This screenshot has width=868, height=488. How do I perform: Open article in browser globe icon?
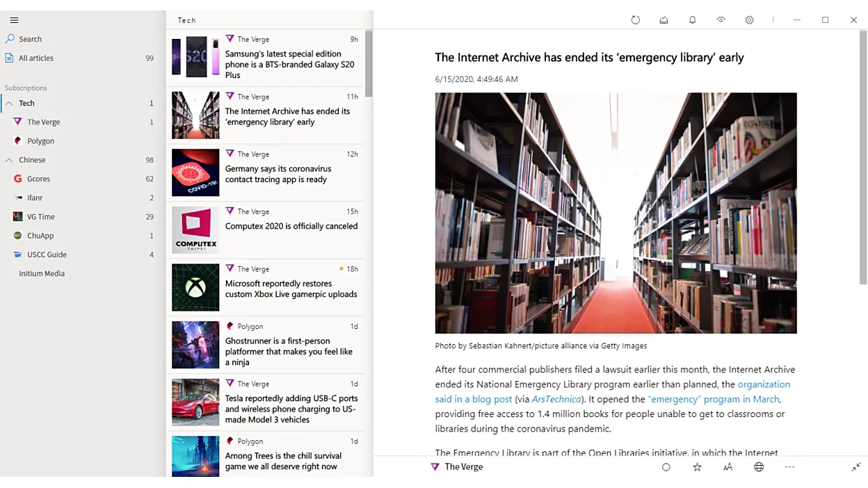click(x=759, y=467)
